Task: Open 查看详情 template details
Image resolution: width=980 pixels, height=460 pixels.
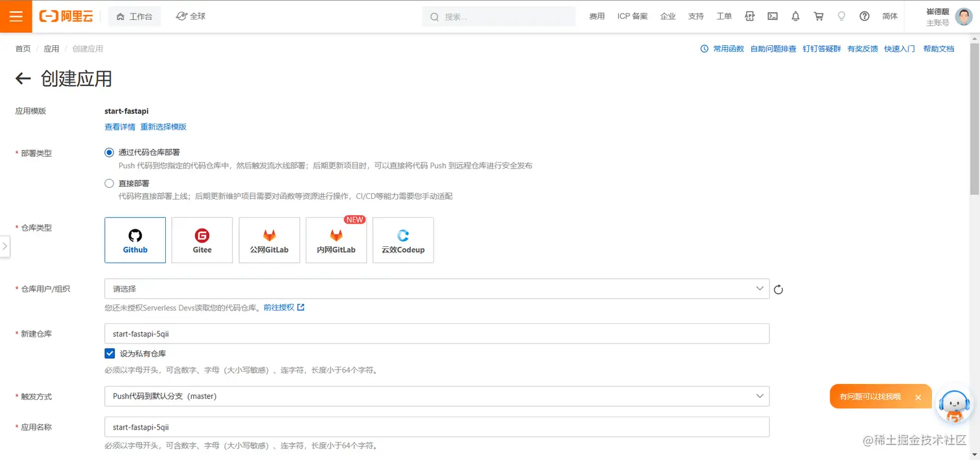Action: point(120,126)
